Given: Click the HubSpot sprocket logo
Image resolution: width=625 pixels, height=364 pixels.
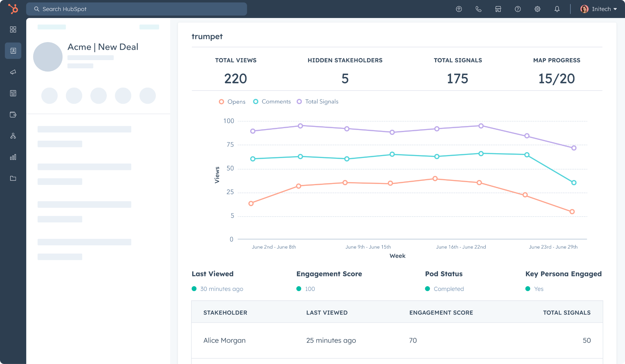Looking at the screenshot, I should pos(13,9).
